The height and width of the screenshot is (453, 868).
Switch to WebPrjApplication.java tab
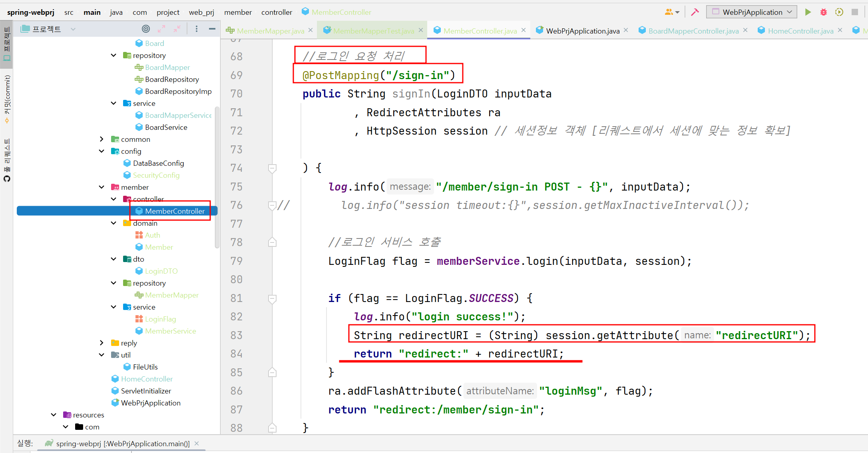(x=582, y=31)
